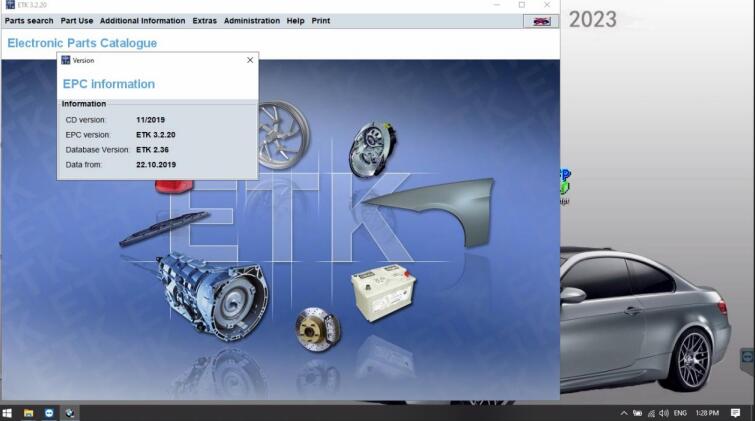Viewport: 755px width, 421px height.
Task: Click the Version dialog title icon
Action: pos(65,60)
